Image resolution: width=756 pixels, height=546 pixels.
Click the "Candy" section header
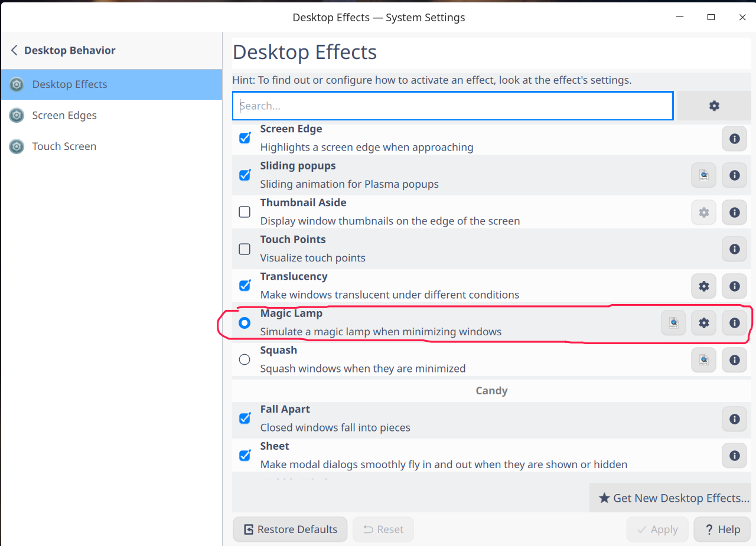pyautogui.click(x=491, y=391)
